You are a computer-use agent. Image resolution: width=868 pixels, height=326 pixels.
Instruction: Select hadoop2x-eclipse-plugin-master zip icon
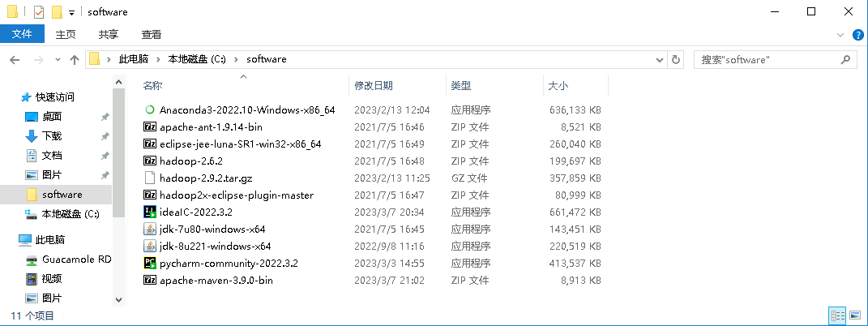click(x=149, y=195)
